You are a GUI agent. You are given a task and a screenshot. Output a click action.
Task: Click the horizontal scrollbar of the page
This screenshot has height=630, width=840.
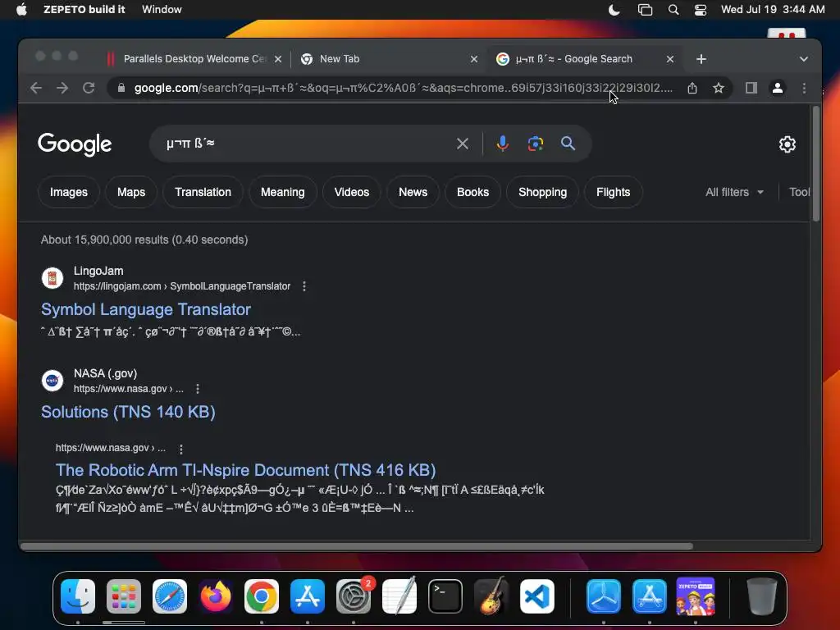click(356, 546)
